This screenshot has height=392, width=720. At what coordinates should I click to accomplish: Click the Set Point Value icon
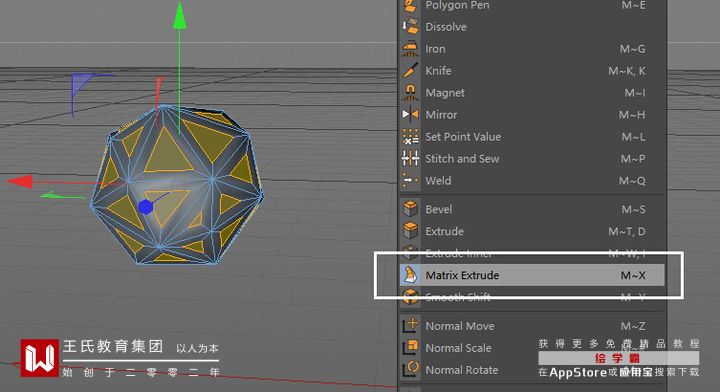tap(410, 136)
